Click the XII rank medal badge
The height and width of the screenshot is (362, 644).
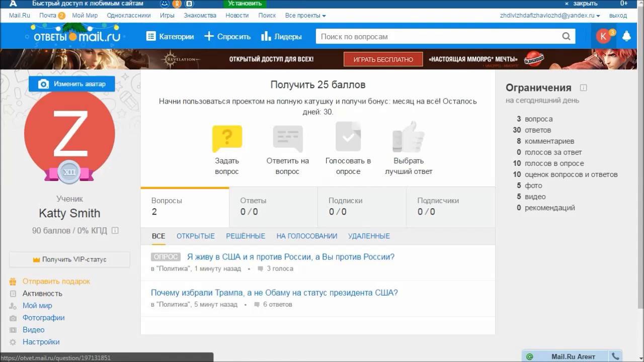(69, 173)
